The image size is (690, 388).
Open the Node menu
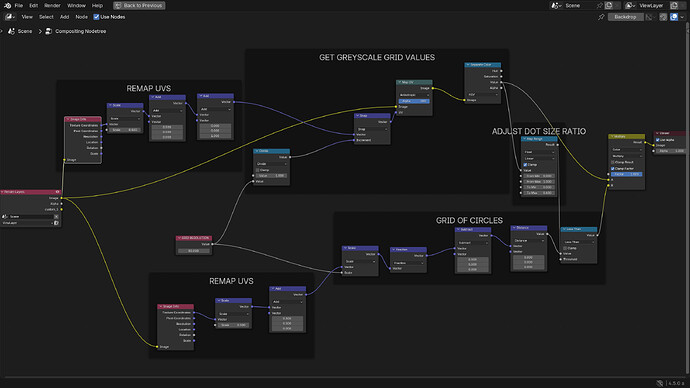click(x=81, y=17)
